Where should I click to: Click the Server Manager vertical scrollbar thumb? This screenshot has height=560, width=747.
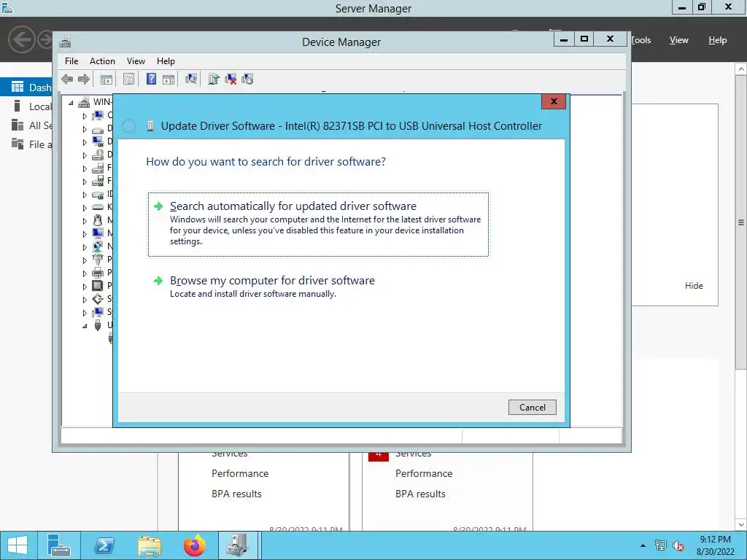pyautogui.click(x=741, y=222)
